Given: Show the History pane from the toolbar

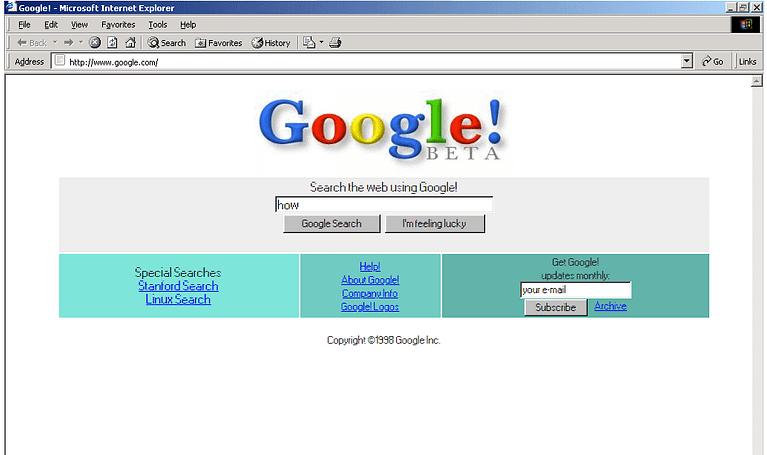Looking at the screenshot, I should [271, 43].
